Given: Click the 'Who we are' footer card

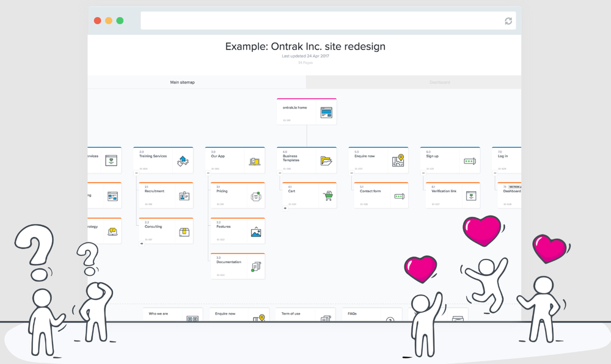Looking at the screenshot, I should point(173,315).
